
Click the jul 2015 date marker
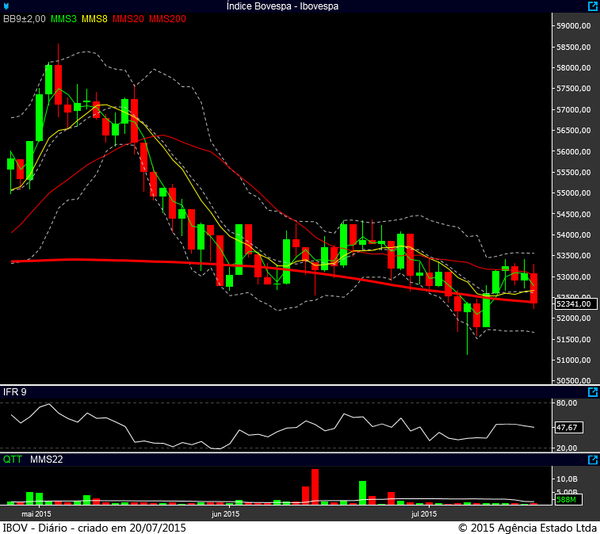pos(424,514)
